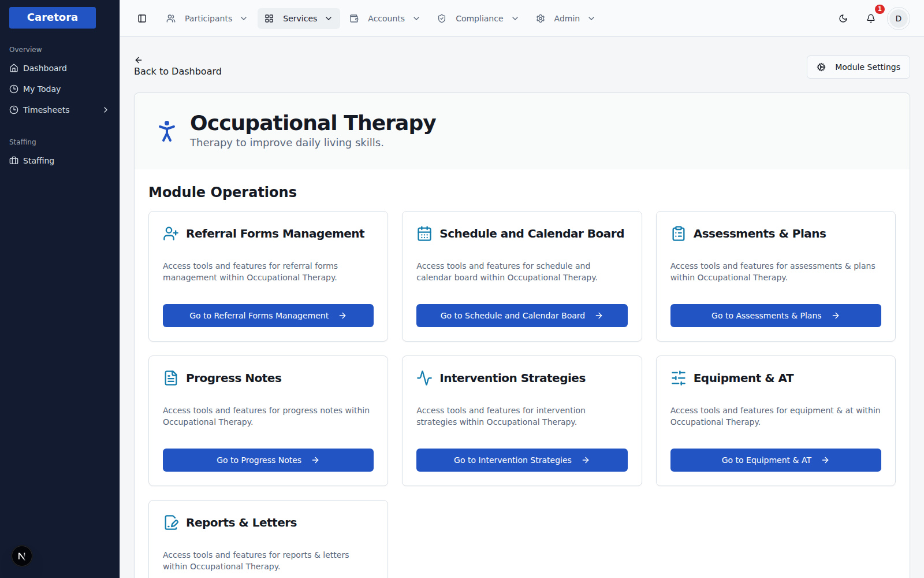Click the Schedule calendar icon

(x=424, y=234)
